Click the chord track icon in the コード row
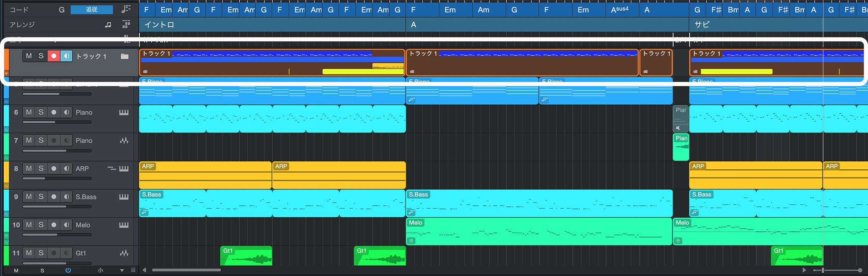 coord(126,9)
